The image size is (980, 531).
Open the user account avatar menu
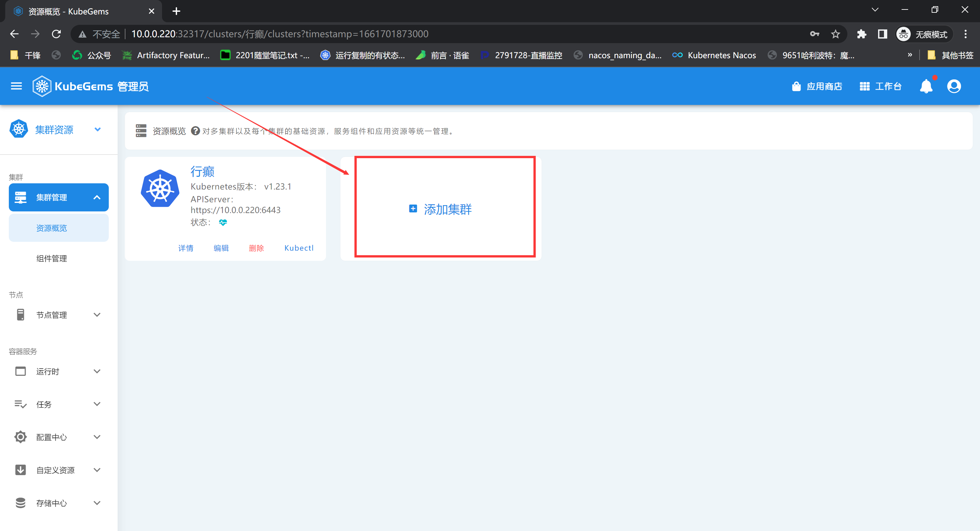pos(954,86)
